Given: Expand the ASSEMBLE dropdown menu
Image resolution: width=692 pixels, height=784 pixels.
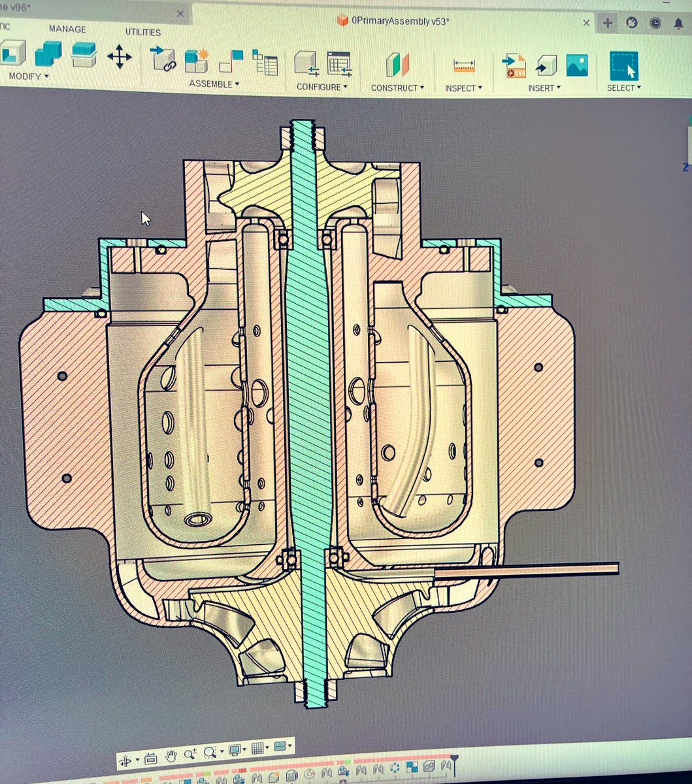Looking at the screenshot, I should 214,84.
